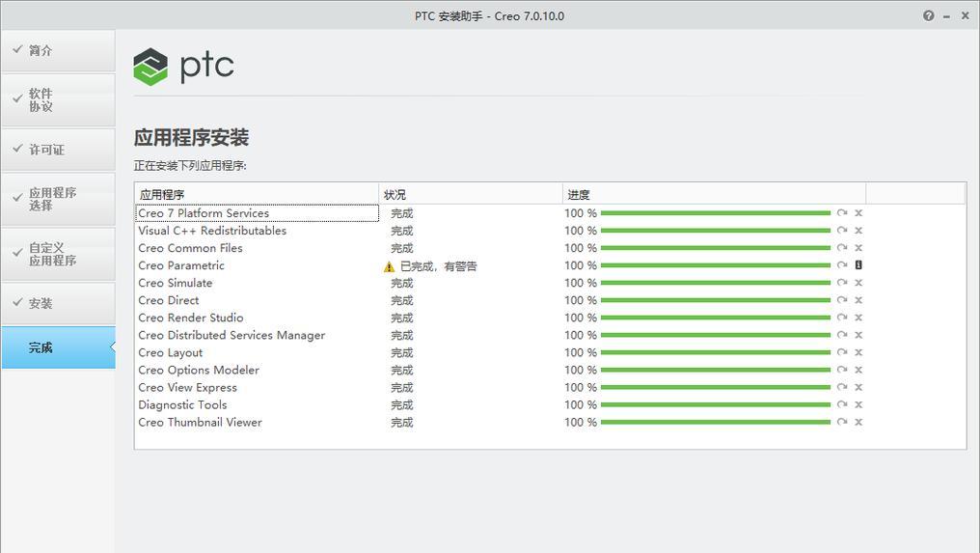Click retry icon for Creo Options Modeler

click(842, 371)
